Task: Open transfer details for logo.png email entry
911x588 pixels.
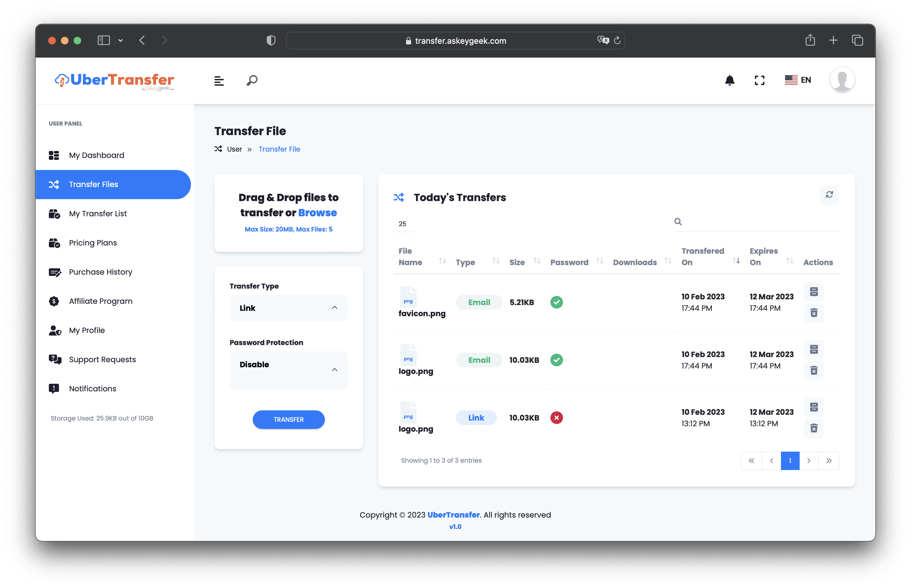Action: pos(814,350)
